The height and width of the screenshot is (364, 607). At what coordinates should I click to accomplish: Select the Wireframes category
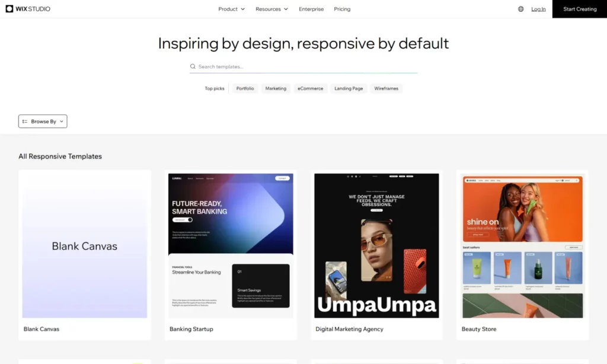[386, 88]
